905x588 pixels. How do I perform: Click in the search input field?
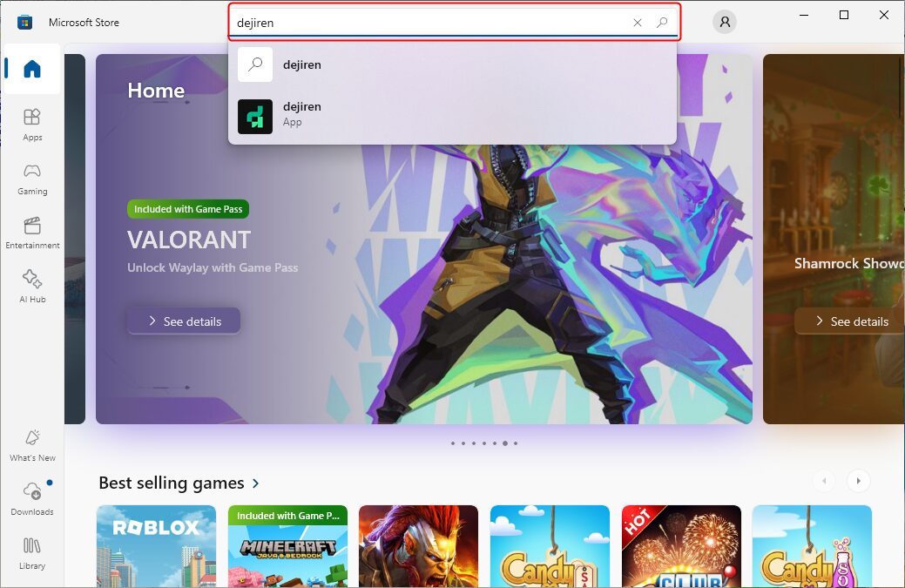coord(430,23)
